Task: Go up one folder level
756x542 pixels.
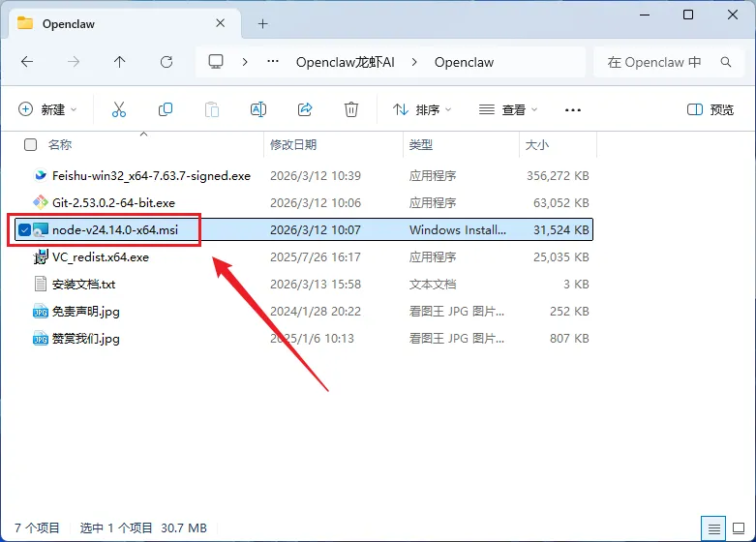Action: pyautogui.click(x=120, y=62)
